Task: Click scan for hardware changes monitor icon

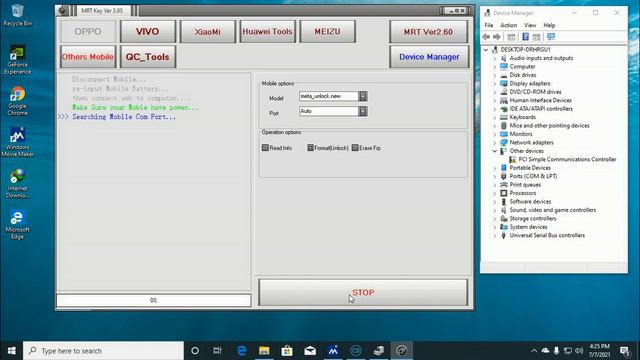Action: pyautogui.click(x=551, y=37)
